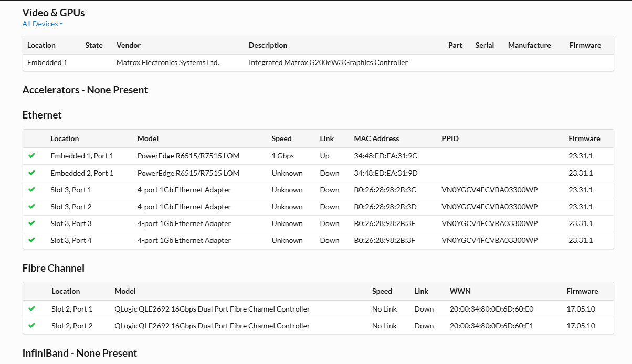
Task: Select Integrated Matrox G200eW3 Graphics Controller text
Action: (328, 62)
